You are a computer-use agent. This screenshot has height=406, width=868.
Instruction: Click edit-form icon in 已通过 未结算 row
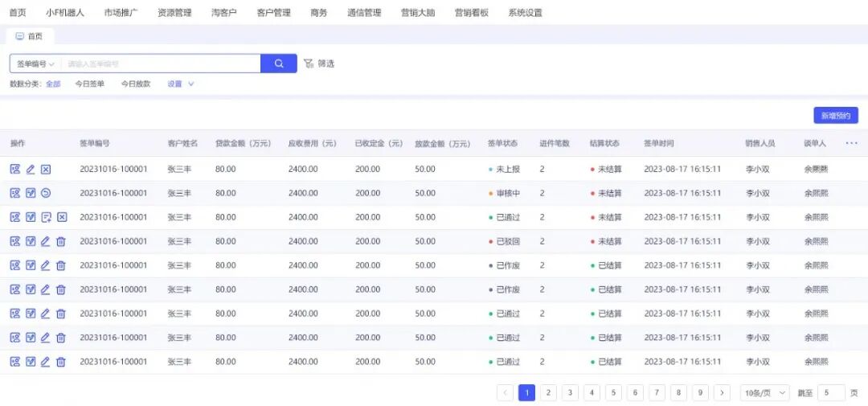coord(31,217)
